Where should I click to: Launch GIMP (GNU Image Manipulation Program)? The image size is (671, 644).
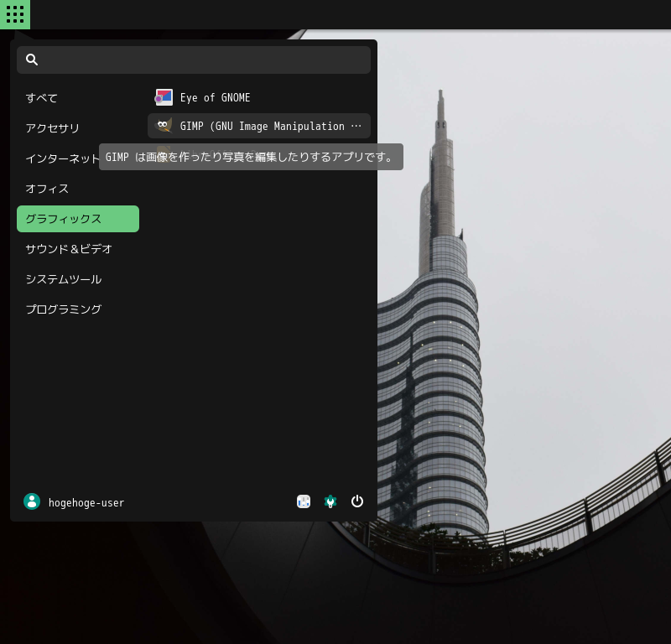[x=259, y=126]
